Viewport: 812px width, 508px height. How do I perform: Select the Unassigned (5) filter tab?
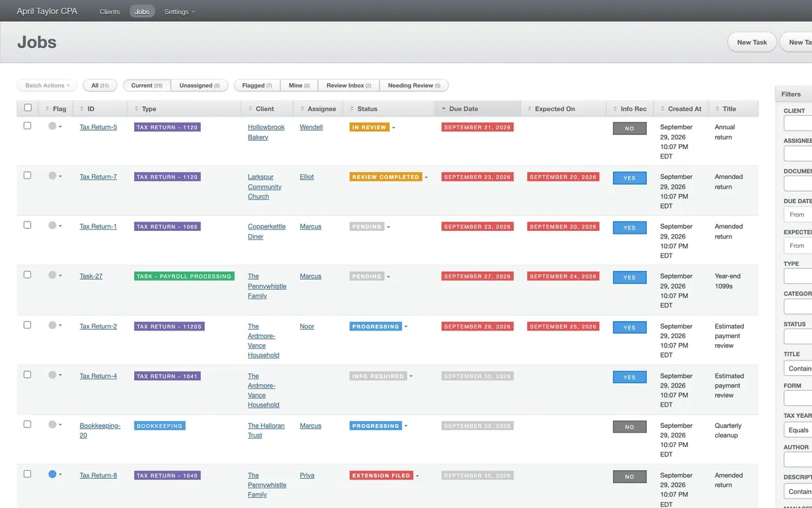[x=199, y=85]
